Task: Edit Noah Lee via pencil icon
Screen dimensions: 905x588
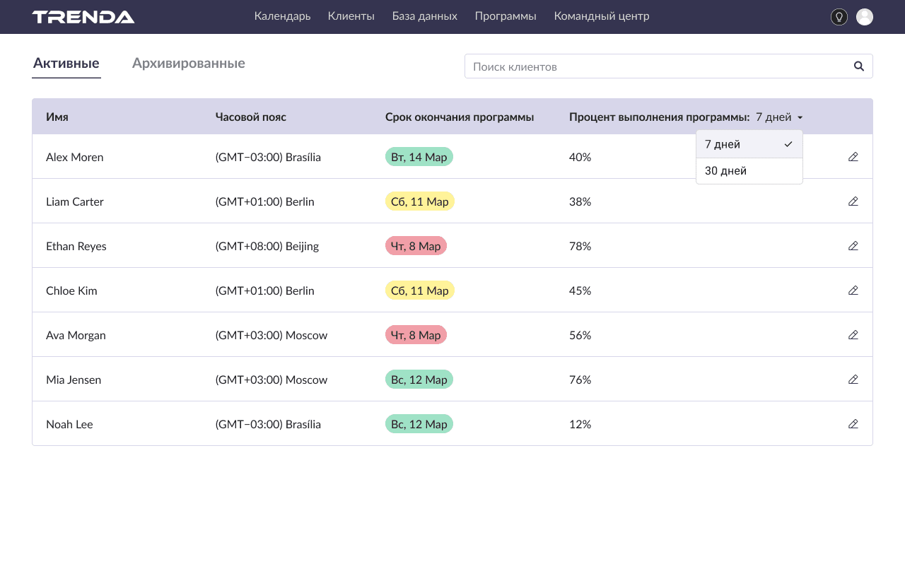Action: coord(853,424)
